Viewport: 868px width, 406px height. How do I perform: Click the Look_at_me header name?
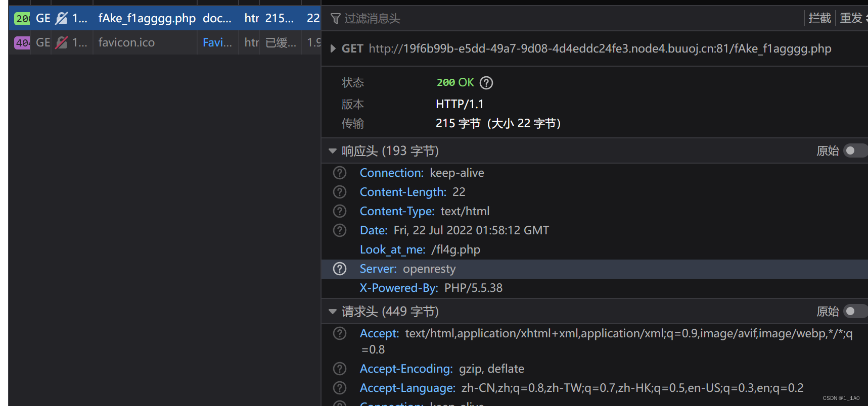point(392,249)
